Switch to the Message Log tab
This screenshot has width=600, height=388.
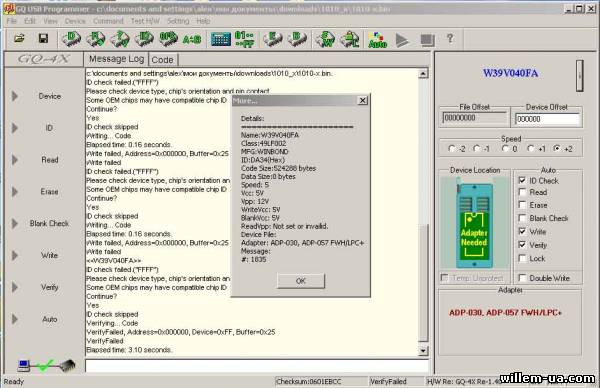tap(116, 59)
